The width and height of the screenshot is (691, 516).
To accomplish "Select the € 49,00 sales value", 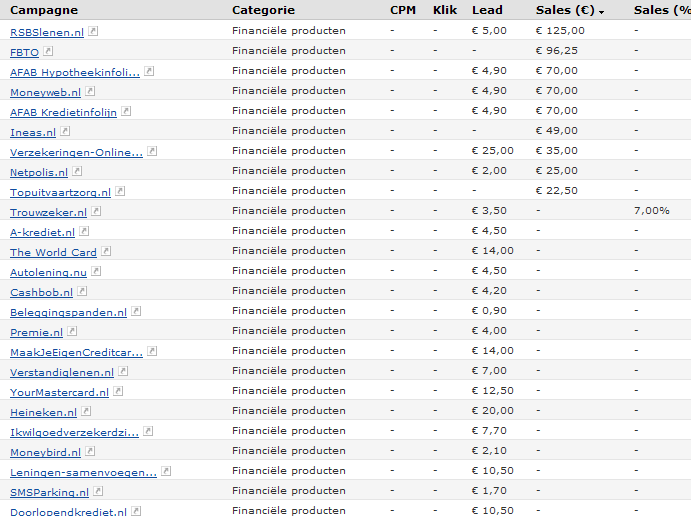I will click(x=556, y=131).
